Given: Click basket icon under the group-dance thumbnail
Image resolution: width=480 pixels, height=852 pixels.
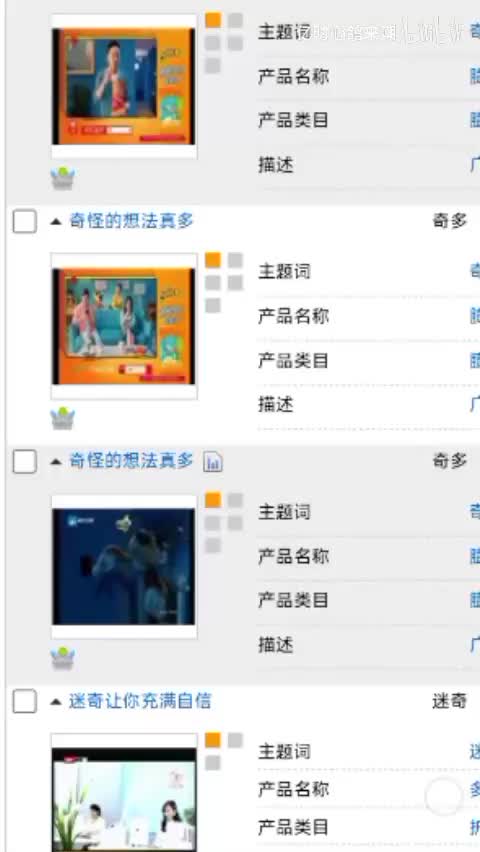Looking at the screenshot, I should [x=63, y=418].
